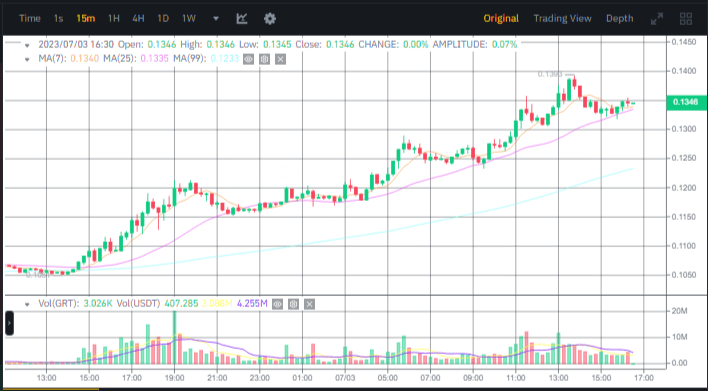Collapse the Vol(GRT) legend arrow
This screenshot has height=391, width=708.
click(x=27, y=304)
